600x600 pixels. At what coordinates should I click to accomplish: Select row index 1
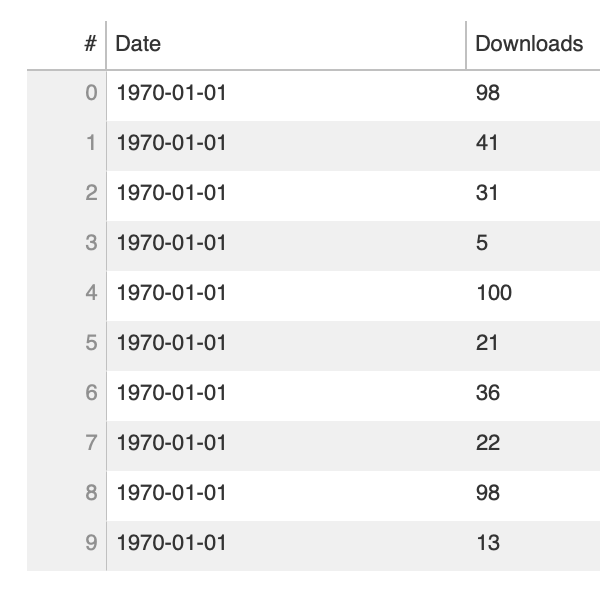coord(91,143)
